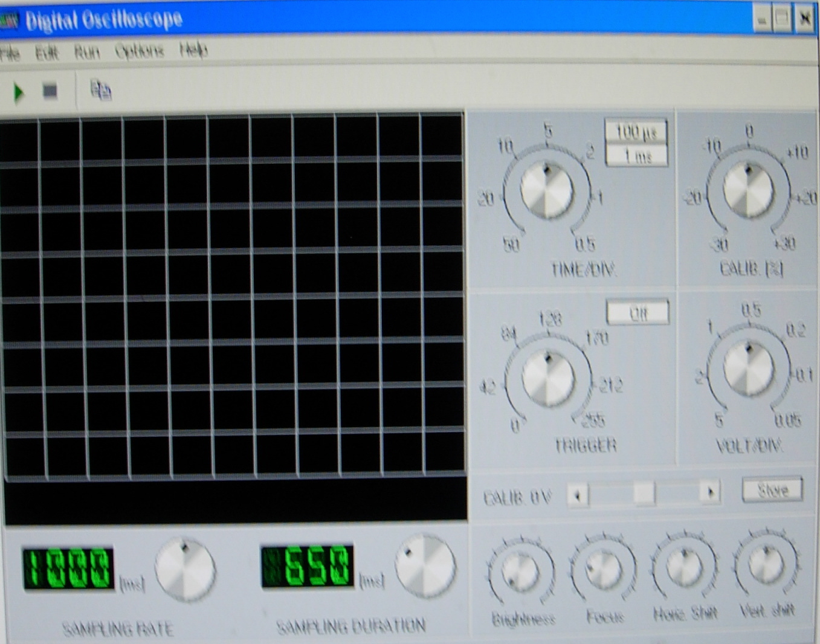
Task: Click the TRIGGER level knob
Action: tap(548, 379)
